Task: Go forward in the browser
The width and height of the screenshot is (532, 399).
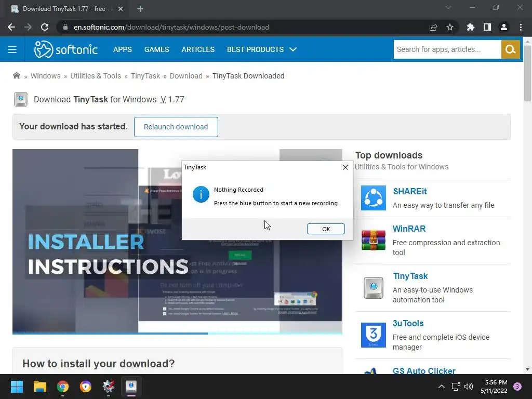Action: [28, 27]
